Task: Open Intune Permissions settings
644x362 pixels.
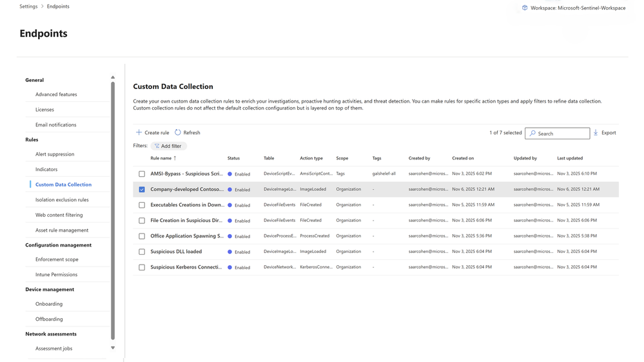Action: pyautogui.click(x=56, y=274)
